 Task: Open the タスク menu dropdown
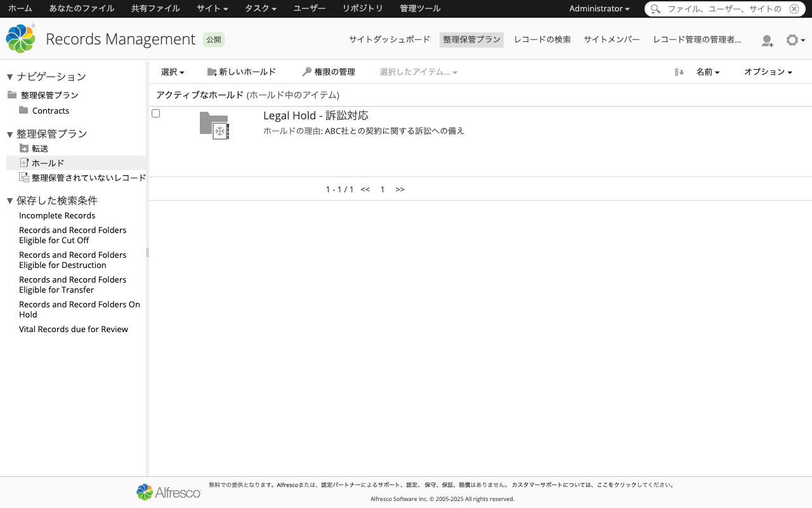261,9
